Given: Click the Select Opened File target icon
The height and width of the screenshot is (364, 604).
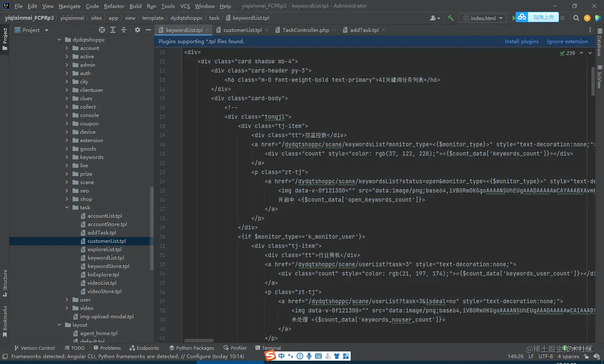Looking at the screenshot, I should pyautogui.click(x=102, y=30).
